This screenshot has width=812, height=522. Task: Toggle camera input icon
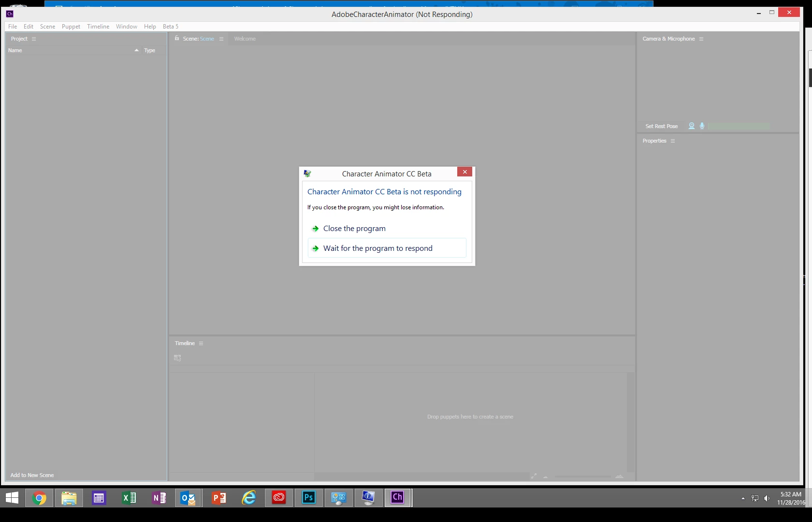pos(692,126)
